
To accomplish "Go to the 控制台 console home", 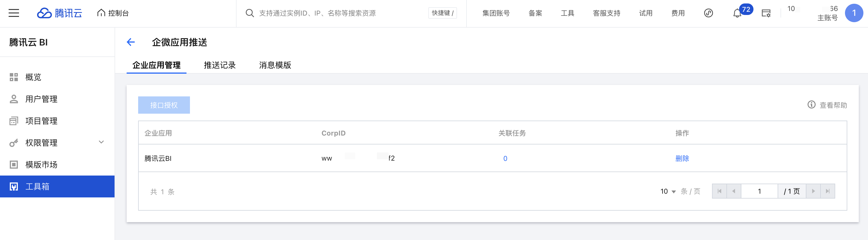I will (113, 13).
